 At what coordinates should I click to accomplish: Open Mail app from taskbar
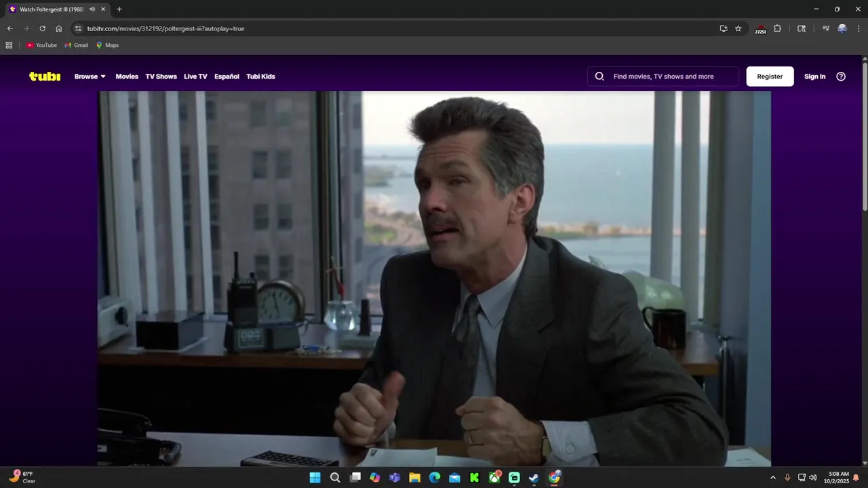[x=454, y=478]
